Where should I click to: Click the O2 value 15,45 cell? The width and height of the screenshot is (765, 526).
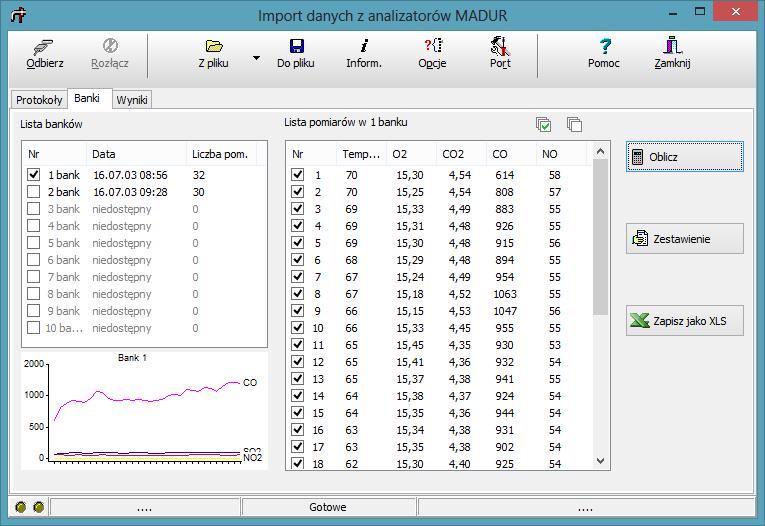click(410, 345)
